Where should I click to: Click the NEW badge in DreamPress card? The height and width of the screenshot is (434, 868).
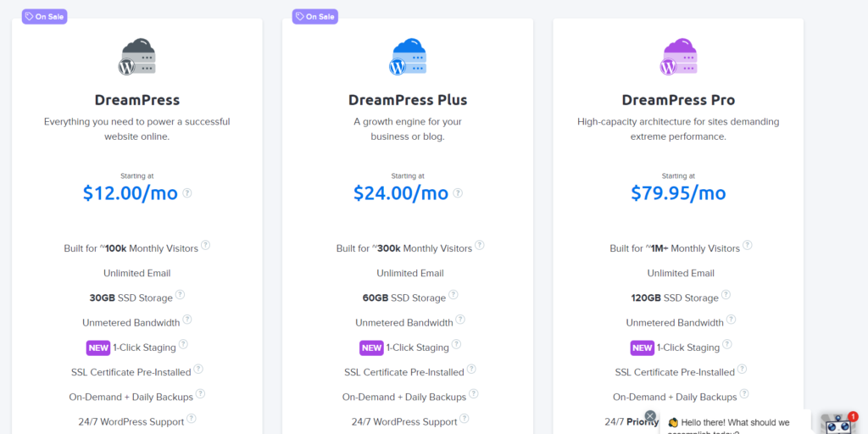click(98, 348)
